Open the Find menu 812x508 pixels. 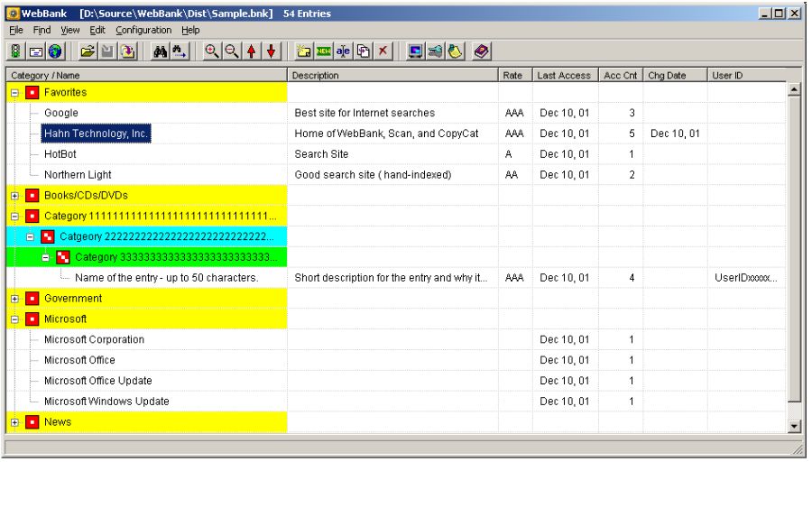point(42,30)
